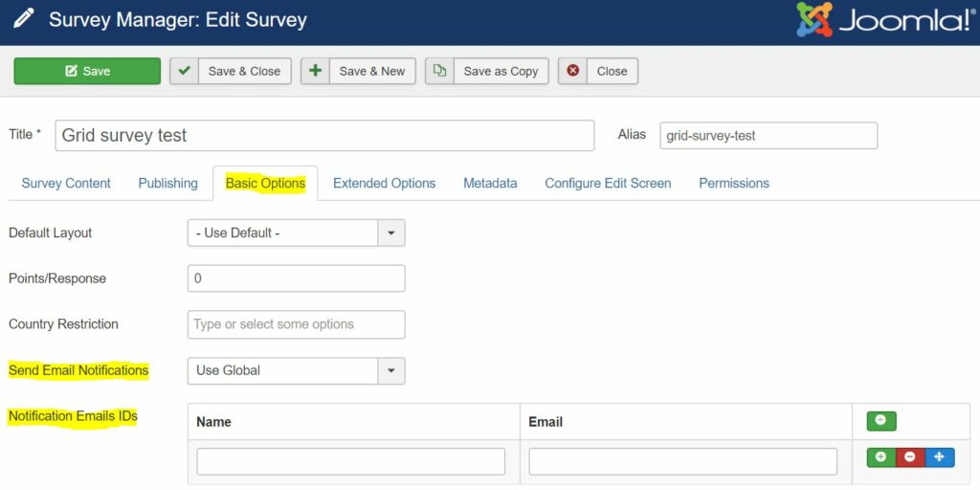Click the green Save button

tap(87, 71)
